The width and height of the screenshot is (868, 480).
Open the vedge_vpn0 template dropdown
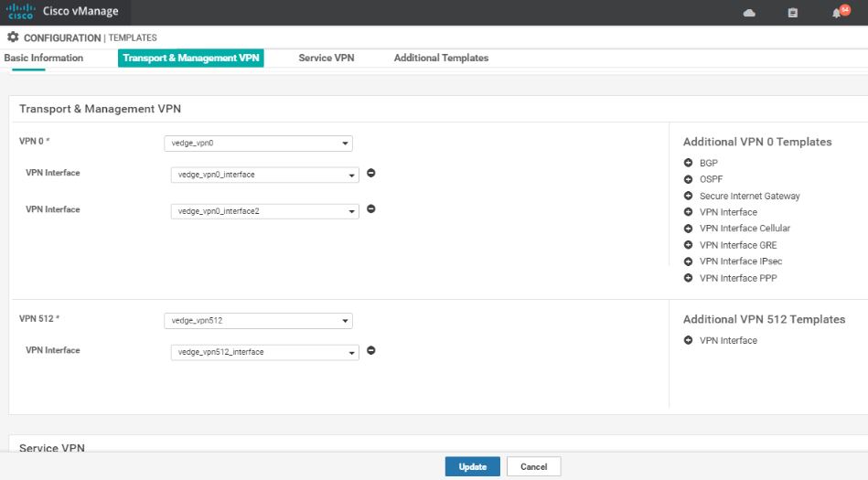(x=259, y=144)
